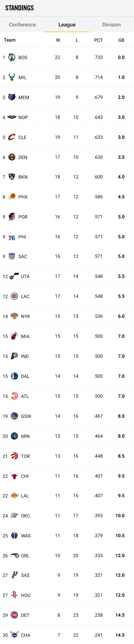Open the LAL team name link

pos(25,496)
